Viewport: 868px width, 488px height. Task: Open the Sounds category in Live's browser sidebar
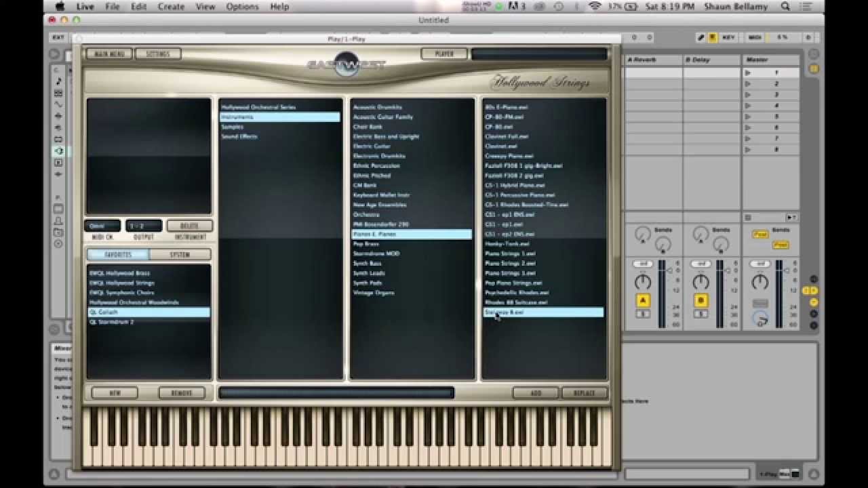coord(59,81)
